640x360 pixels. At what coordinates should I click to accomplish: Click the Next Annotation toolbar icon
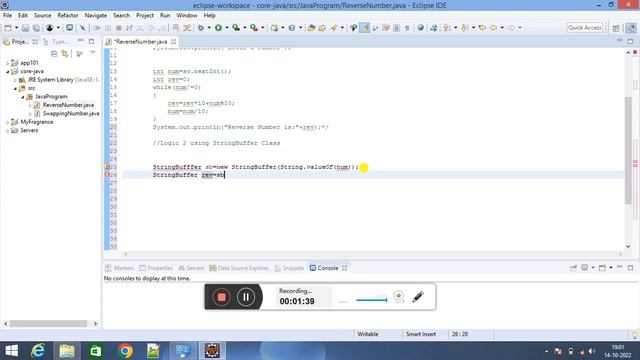point(447,28)
